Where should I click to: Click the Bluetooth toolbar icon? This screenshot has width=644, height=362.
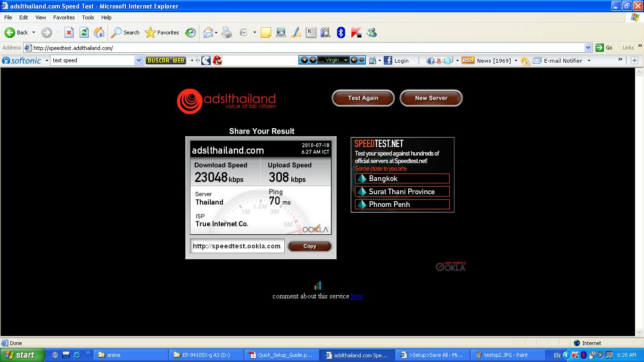pos(341,33)
